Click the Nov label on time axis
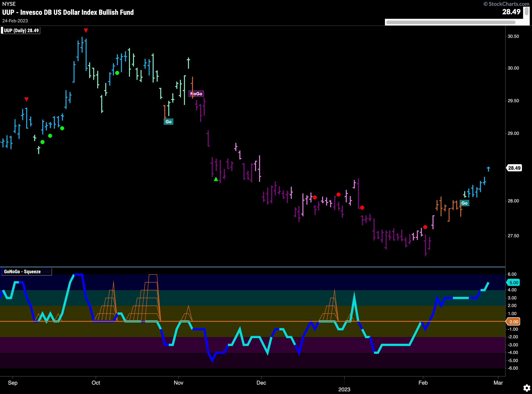The width and height of the screenshot is (532, 394). coord(179,383)
